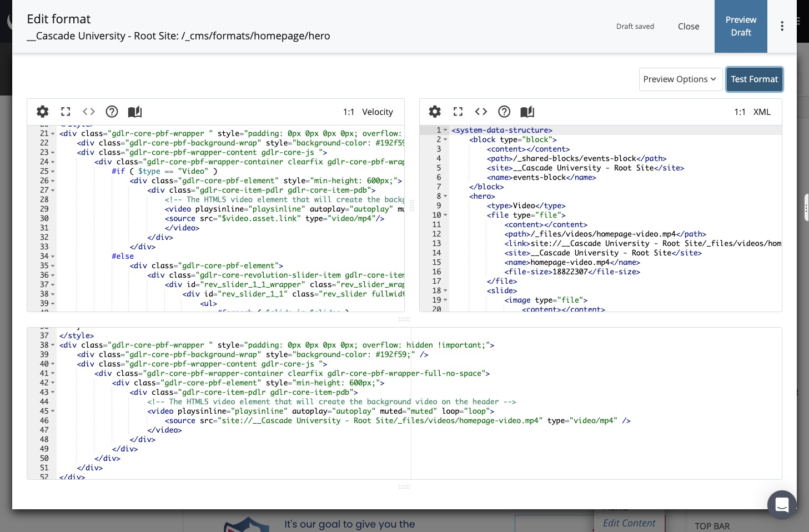
Task: Click file-size 18822307 line in XML editor
Action: point(572,272)
